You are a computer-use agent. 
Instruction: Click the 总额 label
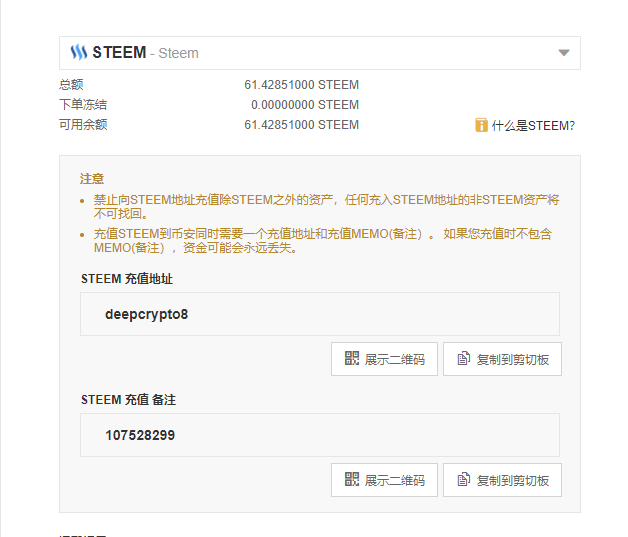coord(71,84)
